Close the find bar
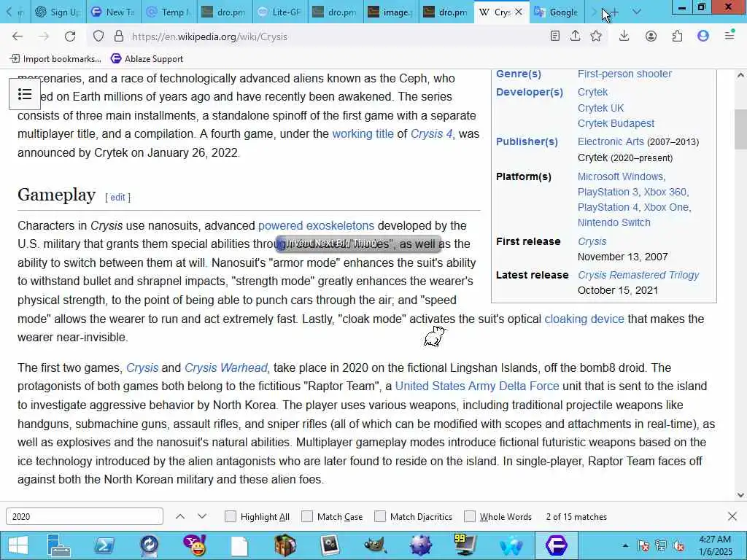747x560 pixels. (732, 516)
